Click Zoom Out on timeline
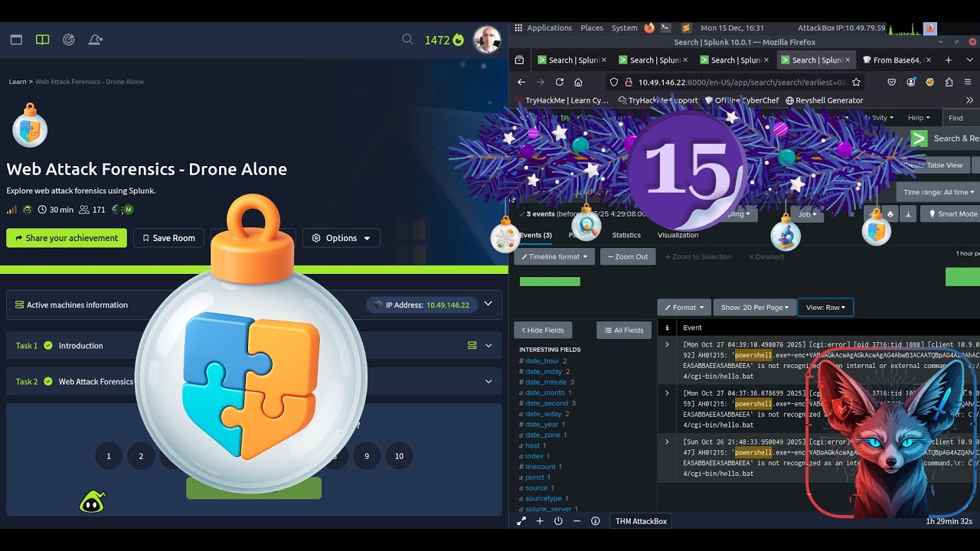The height and width of the screenshot is (551, 980). (x=628, y=257)
